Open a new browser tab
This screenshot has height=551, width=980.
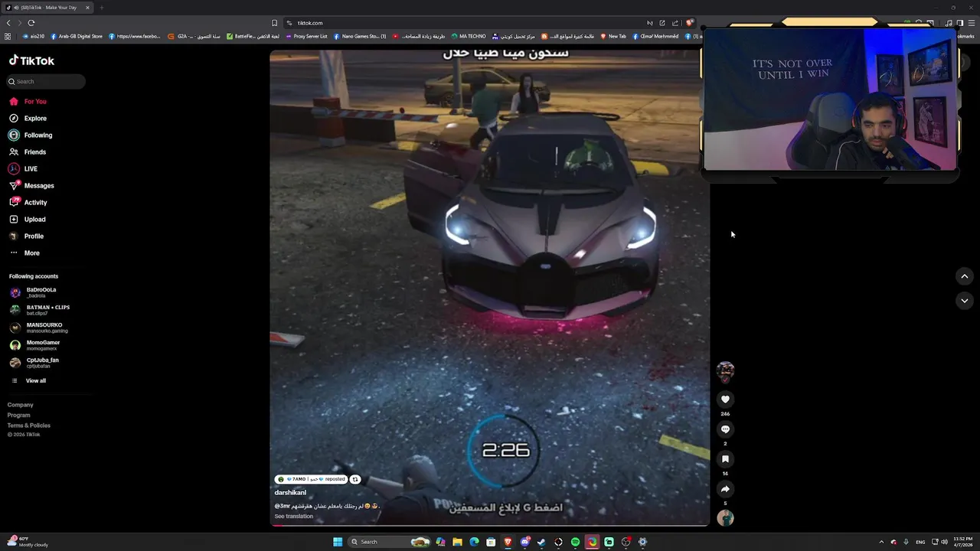[x=101, y=8]
